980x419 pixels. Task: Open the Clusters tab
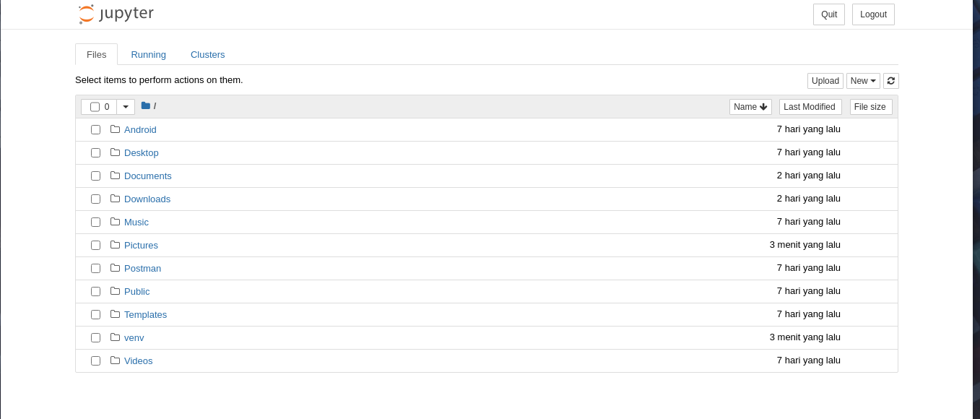207,54
